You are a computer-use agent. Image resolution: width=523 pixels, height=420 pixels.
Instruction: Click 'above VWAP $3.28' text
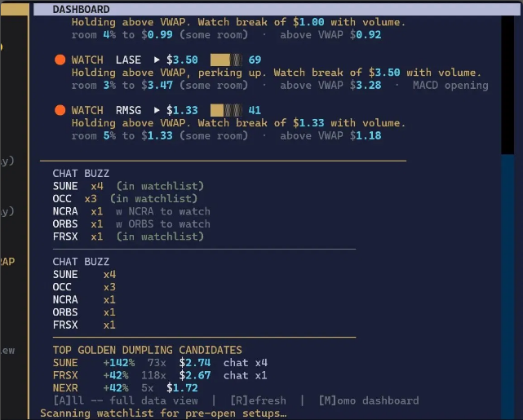tap(330, 86)
